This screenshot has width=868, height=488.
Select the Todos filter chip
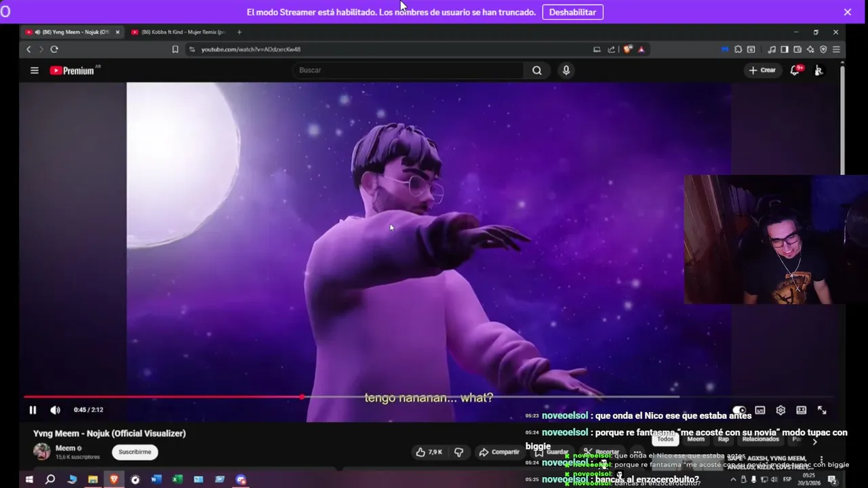pos(665,439)
